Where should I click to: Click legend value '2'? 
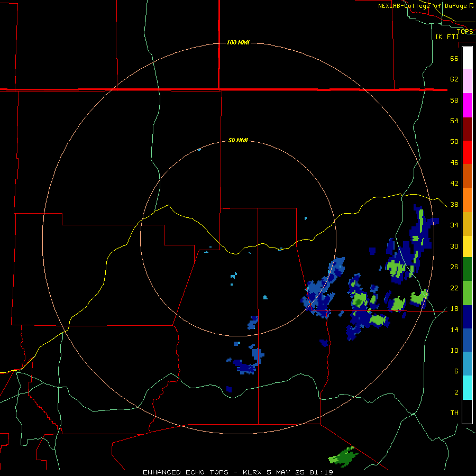[456, 392]
